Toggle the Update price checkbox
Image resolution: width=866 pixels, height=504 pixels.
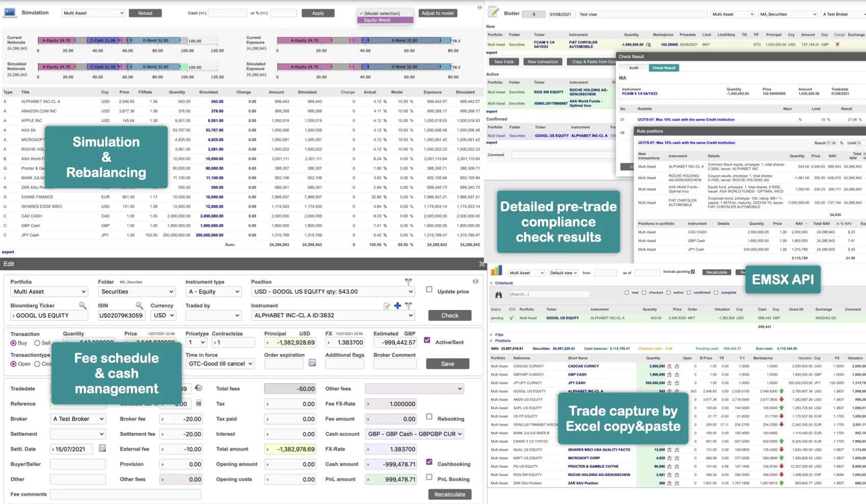pyautogui.click(x=429, y=290)
